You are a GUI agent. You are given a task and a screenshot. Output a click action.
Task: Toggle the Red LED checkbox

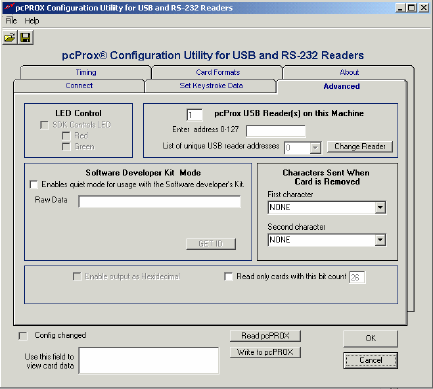click(x=66, y=136)
